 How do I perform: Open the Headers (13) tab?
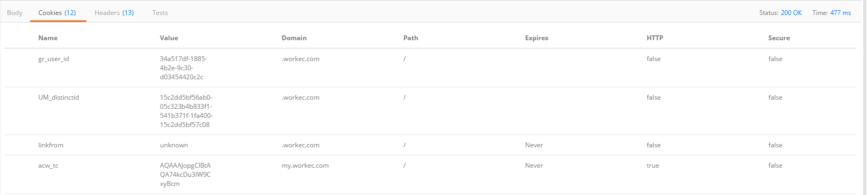tap(114, 12)
